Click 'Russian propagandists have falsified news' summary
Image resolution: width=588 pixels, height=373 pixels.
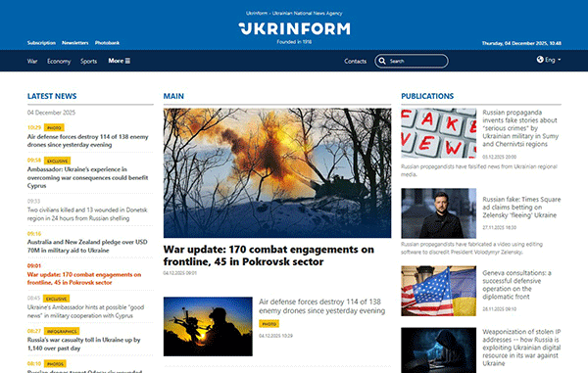(x=479, y=170)
